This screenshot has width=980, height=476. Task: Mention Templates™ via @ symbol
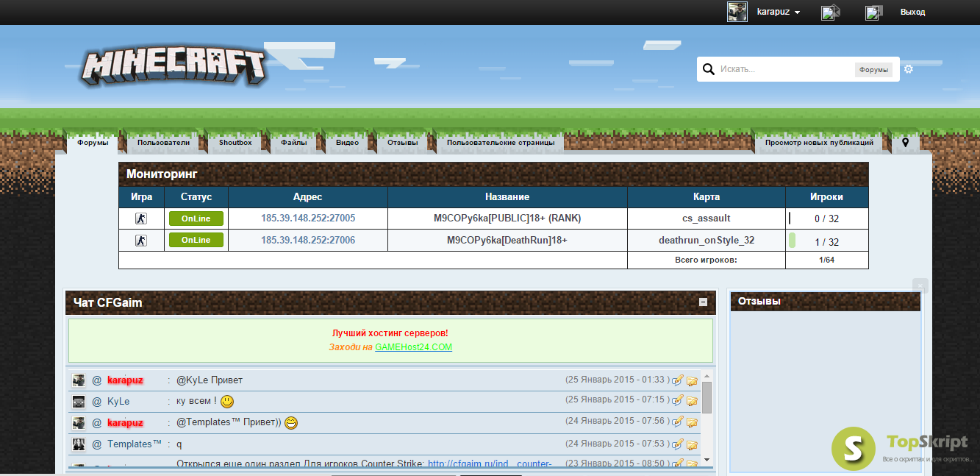(96, 444)
